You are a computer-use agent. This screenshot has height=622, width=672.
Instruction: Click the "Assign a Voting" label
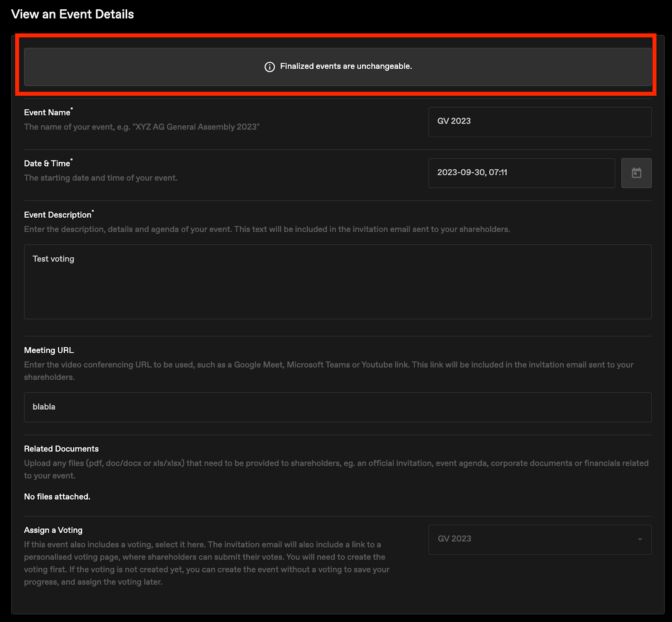click(x=53, y=530)
